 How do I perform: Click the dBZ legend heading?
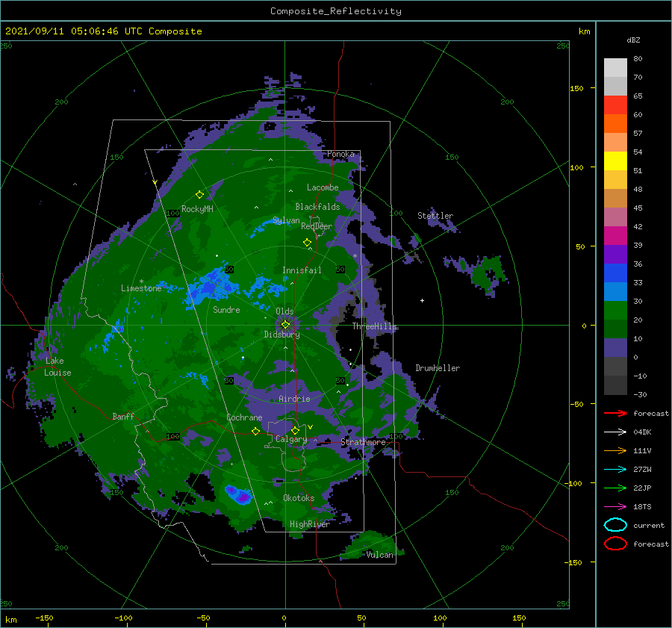click(633, 40)
